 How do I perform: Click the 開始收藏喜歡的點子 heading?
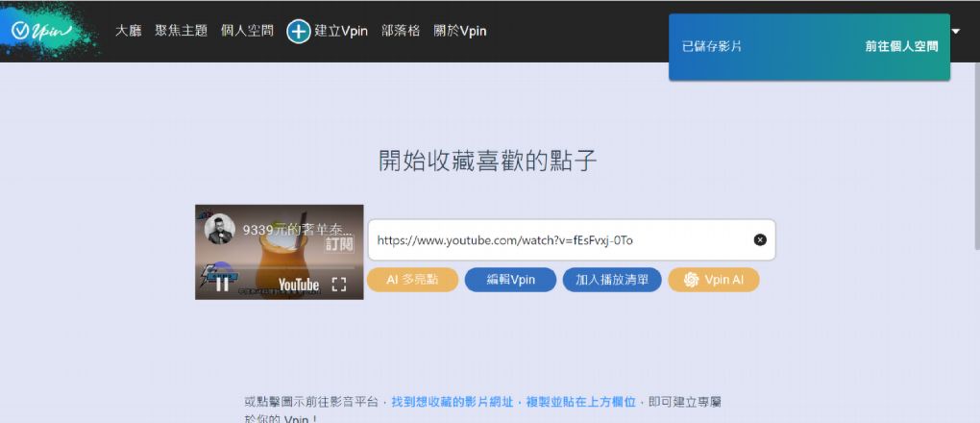[x=487, y=161]
